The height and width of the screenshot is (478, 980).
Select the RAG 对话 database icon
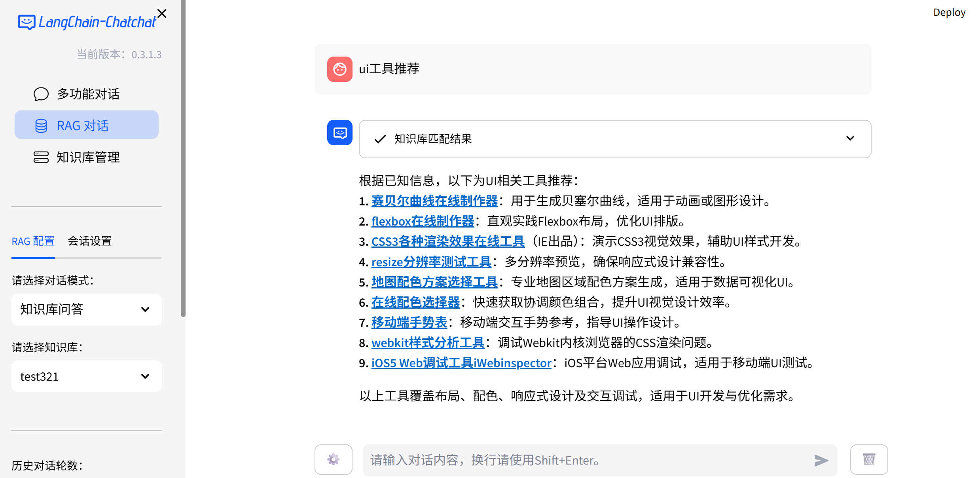(x=41, y=125)
